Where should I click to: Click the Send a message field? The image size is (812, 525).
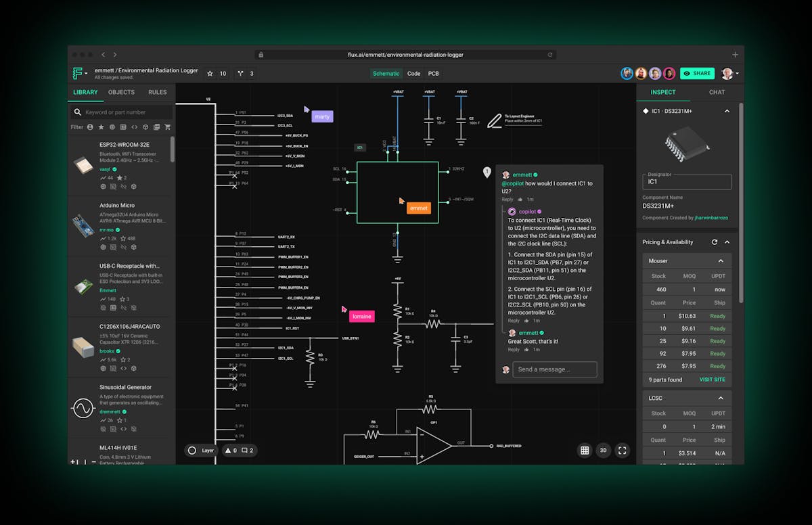554,369
